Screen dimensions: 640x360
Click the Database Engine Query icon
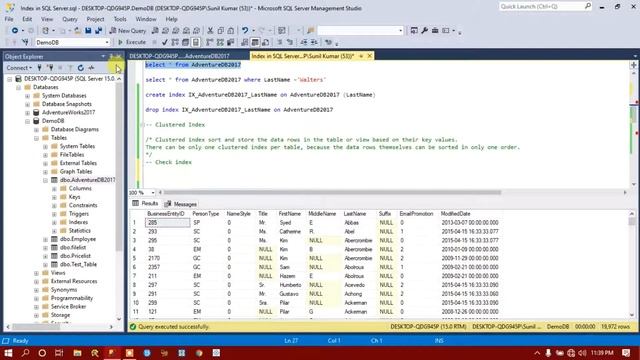pos(155,31)
